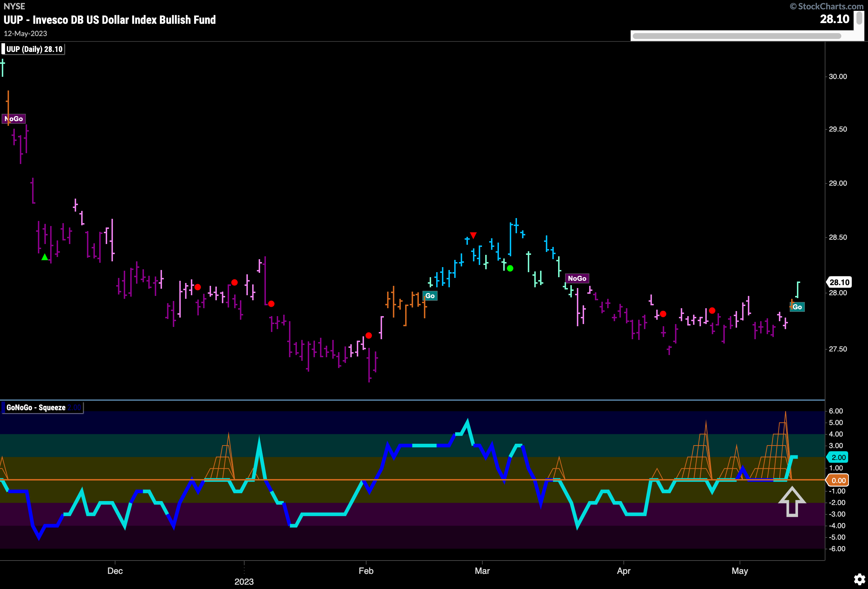868x589 pixels.
Task: Click the 28.50 price axis label
Action: coord(838,238)
